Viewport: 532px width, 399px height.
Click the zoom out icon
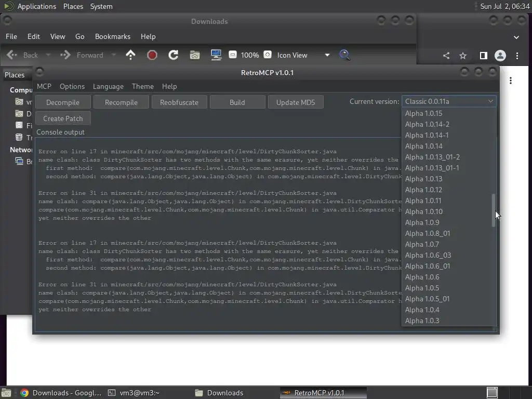point(233,54)
